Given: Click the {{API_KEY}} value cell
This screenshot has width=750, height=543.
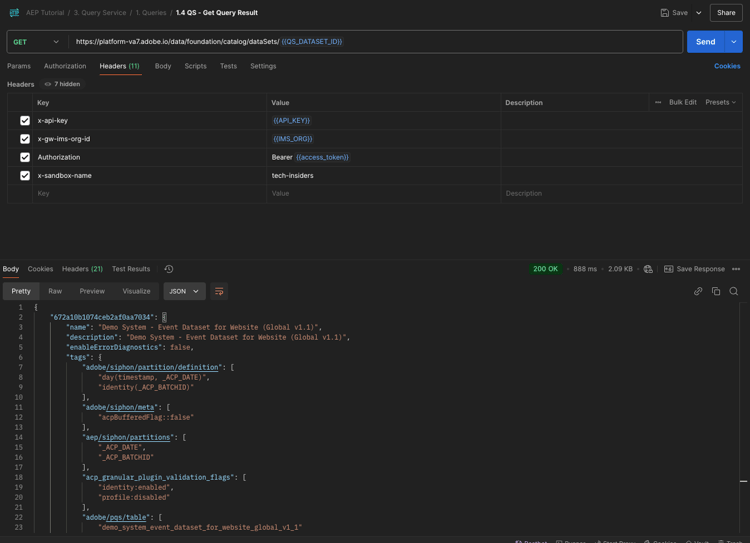Looking at the screenshot, I should tap(384, 121).
